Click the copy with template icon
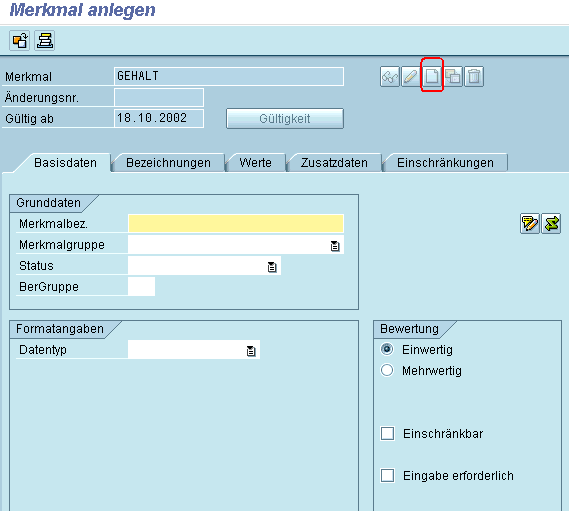The height and width of the screenshot is (511, 569). click(x=453, y=77)
